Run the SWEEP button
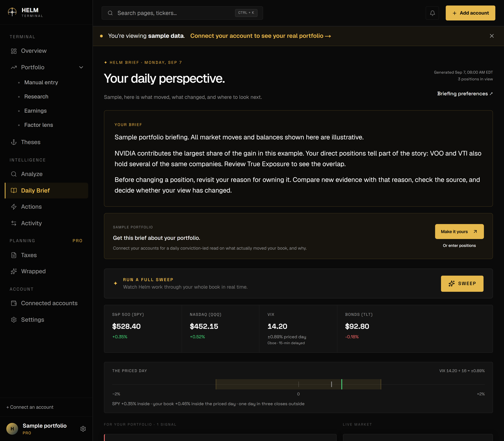 [x=462, y=283]
